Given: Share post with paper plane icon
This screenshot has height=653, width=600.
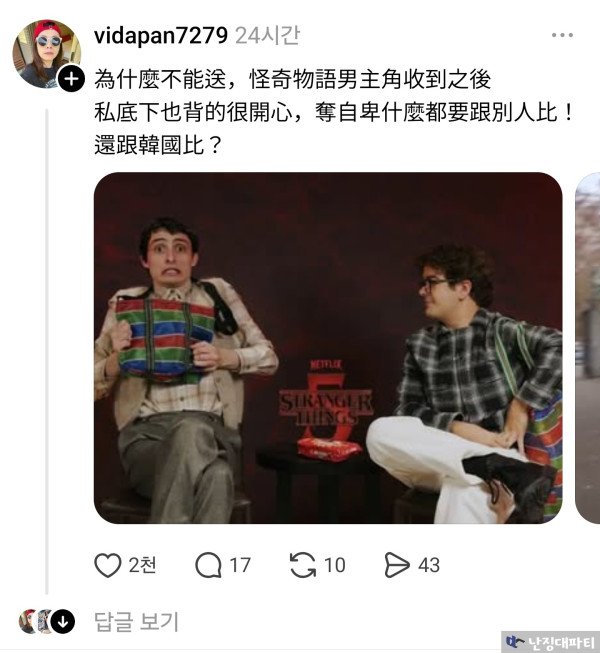Looking at the screenshot, I should (x=397, y=565).
